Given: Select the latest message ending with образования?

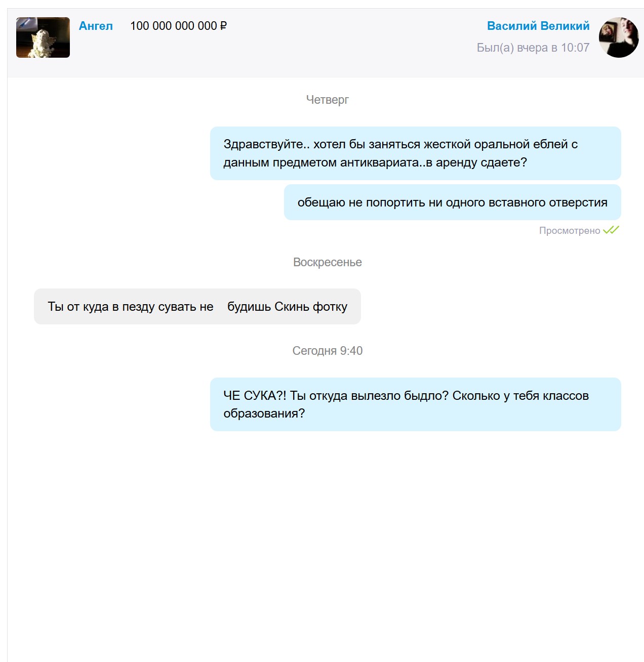Looking at the screenshot, I should [416, 404].
